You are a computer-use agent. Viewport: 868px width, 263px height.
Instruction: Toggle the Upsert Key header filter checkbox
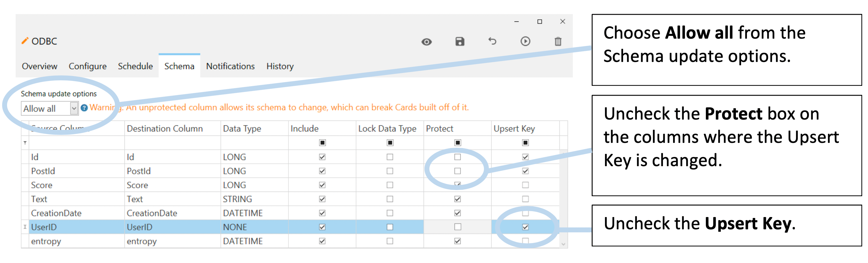[525, 143]
